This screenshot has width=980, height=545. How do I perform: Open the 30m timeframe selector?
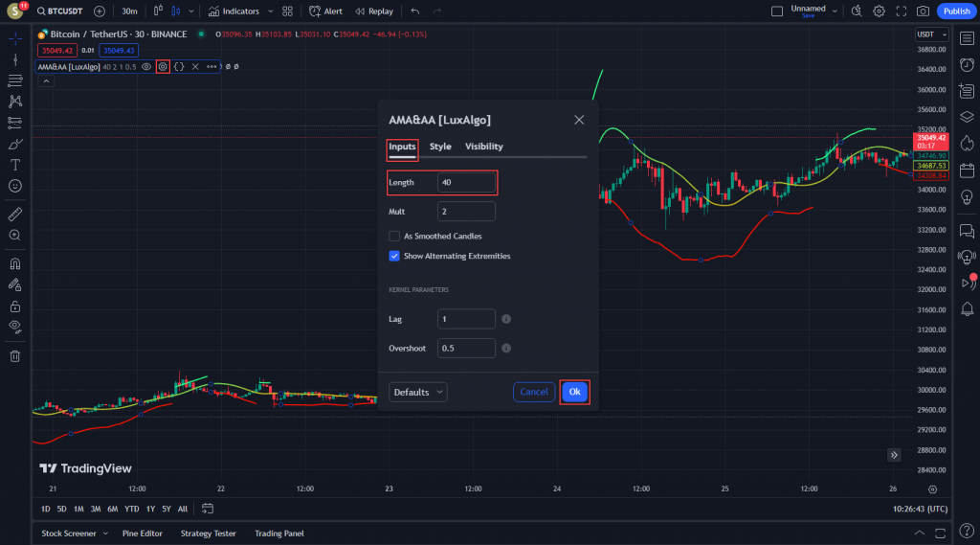point(129,11)
